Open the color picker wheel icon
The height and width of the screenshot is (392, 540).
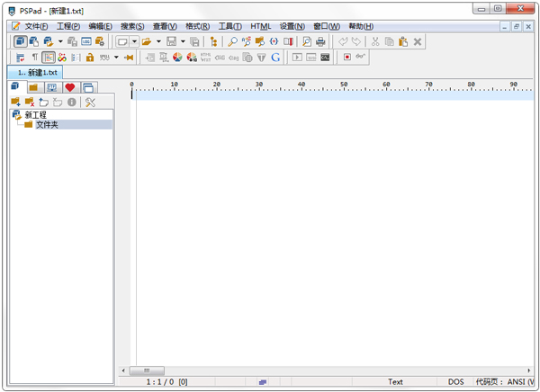177,58
